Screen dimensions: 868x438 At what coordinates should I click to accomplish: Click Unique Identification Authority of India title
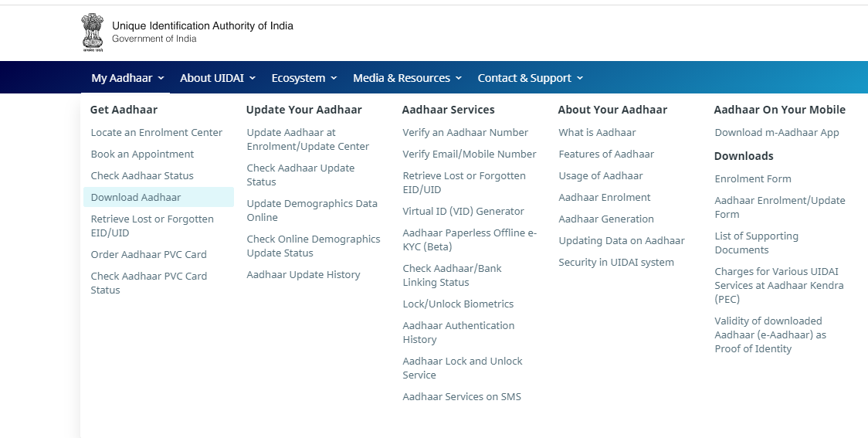click(202, 25)
